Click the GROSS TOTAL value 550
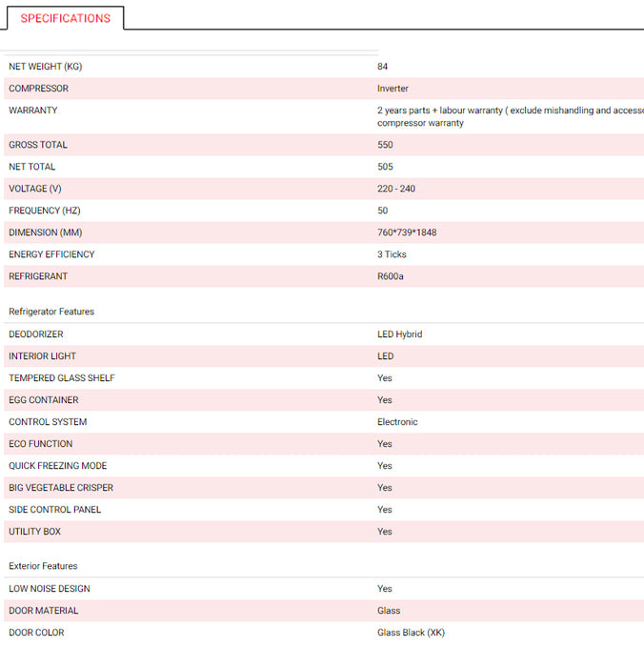This screenshot has width=644, height=667. [385, 145]
